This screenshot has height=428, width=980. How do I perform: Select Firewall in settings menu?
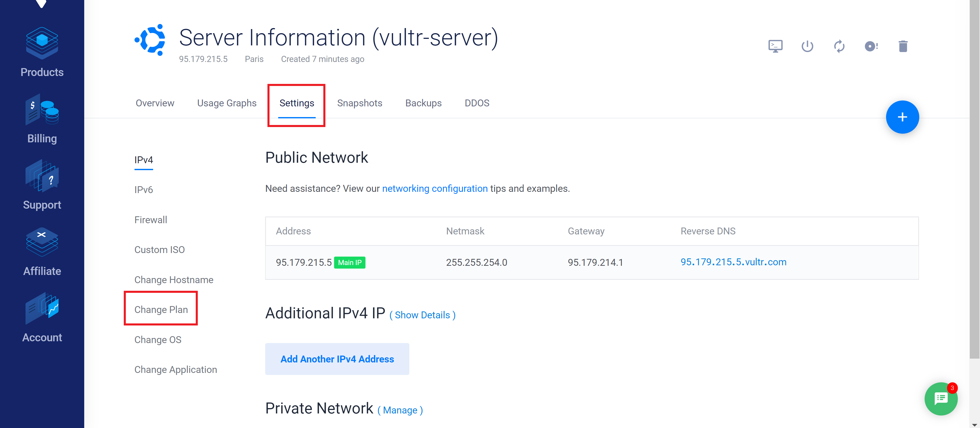tap(151, 220)
